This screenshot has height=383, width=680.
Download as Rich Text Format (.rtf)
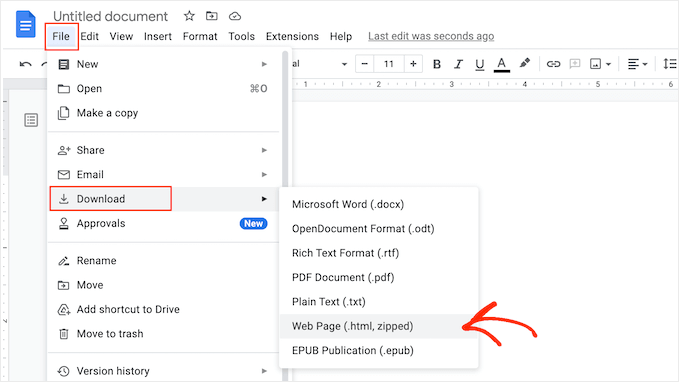[x=379, y=253]
